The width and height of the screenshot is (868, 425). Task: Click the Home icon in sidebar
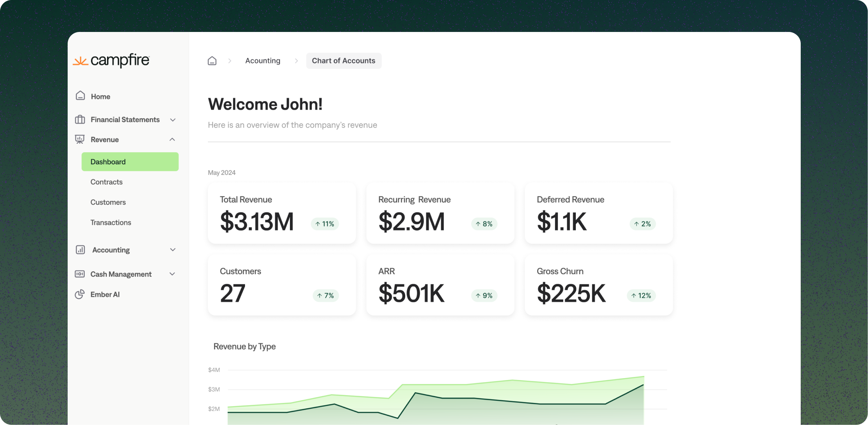click(x=80, y=96)
